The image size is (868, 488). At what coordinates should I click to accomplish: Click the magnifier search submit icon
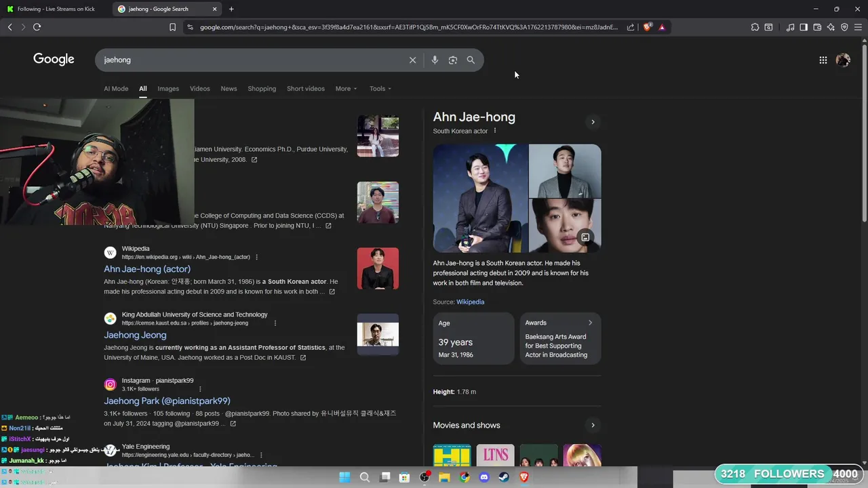(471, 60)
